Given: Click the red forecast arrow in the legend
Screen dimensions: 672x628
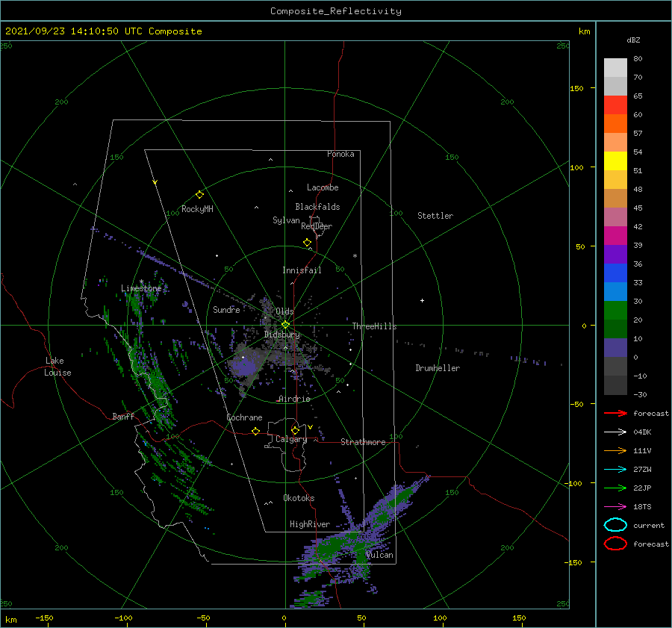Looking at the screenshot, I should click(615, 413).
